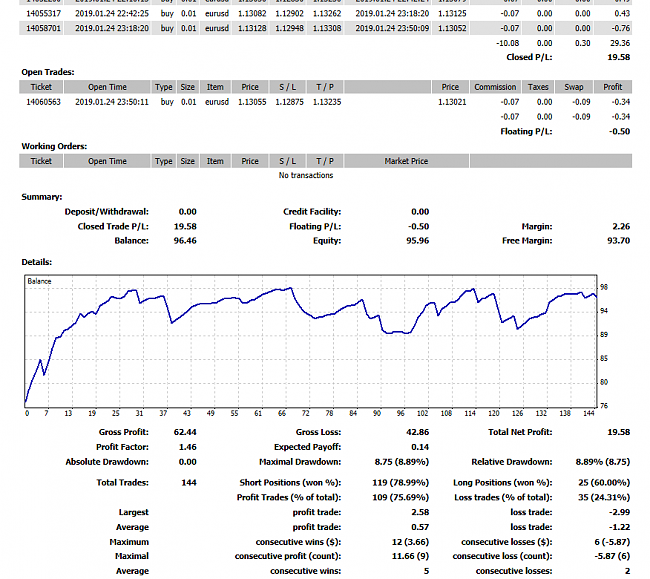Click the Working Orders heading
This screenshot has width=650, height=579.
click(54, 146)
